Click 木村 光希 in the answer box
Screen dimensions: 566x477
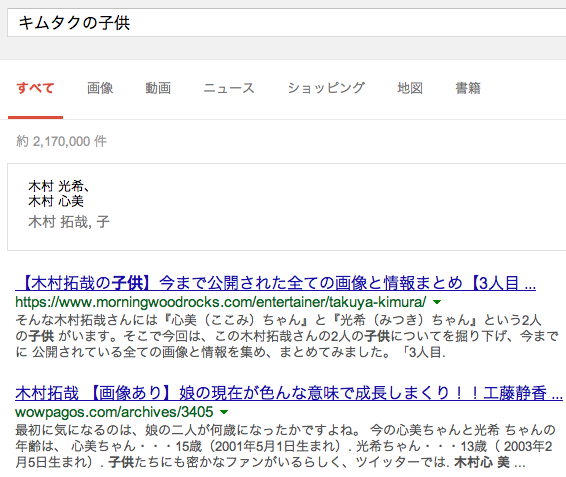click(x=56, y=186)
